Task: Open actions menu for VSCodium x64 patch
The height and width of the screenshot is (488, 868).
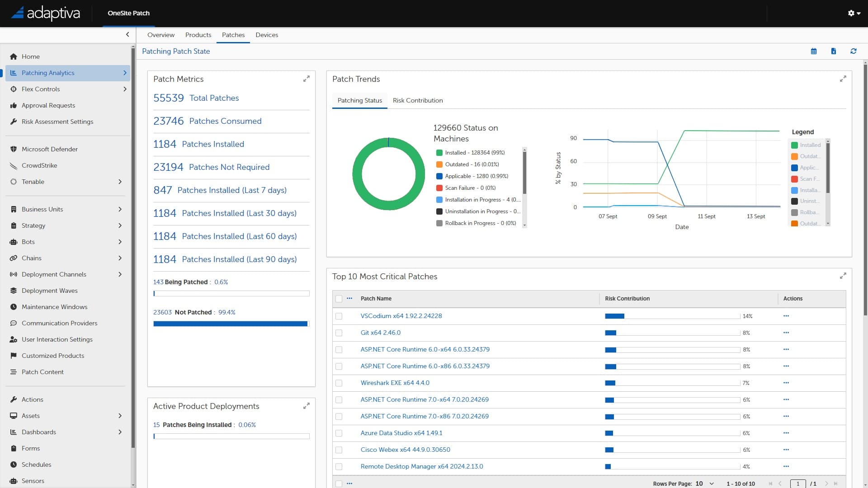Action: [x=786, y=316]
